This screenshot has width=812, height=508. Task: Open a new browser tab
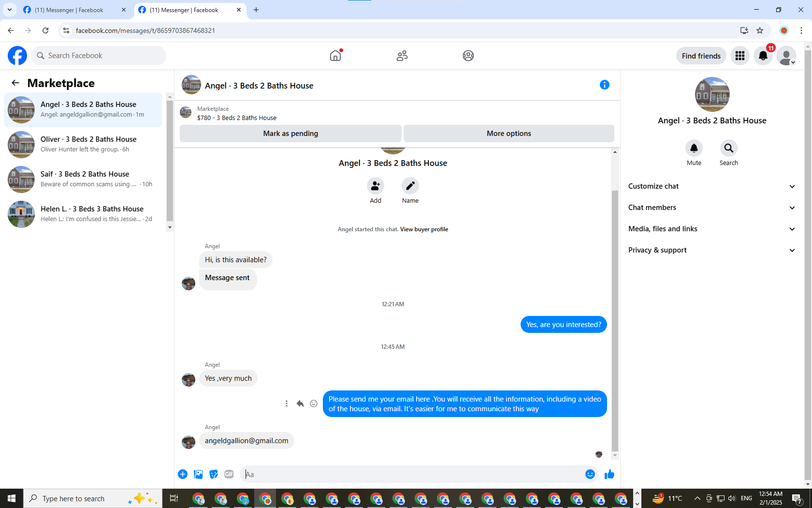(x=256, y=10)
